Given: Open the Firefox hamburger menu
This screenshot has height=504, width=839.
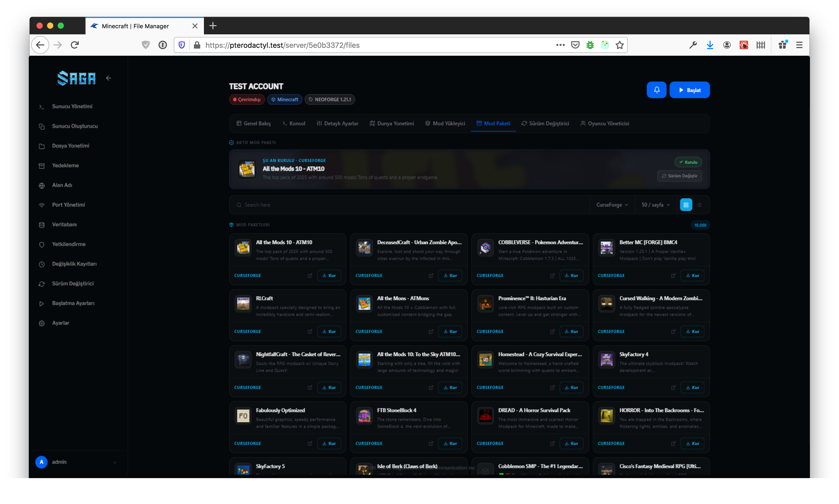Looking at the screenshot, I should 799,45.
